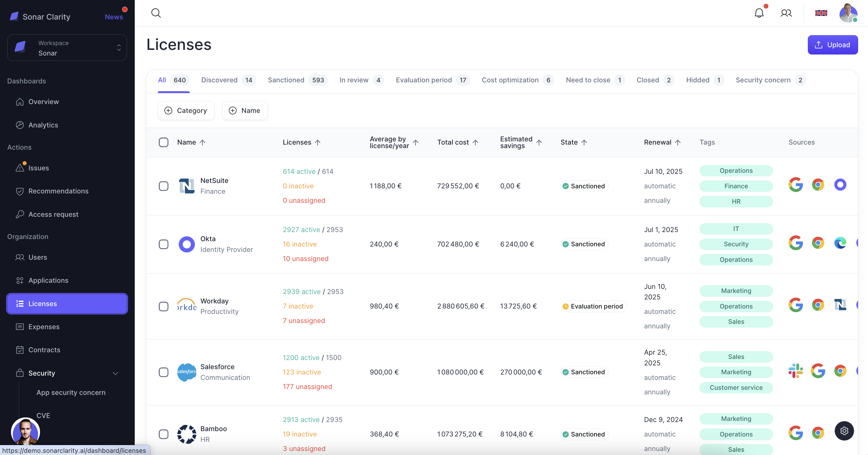Click the NetSuite app logo
This screenshot has height=455, width=868.
point(186,186)
